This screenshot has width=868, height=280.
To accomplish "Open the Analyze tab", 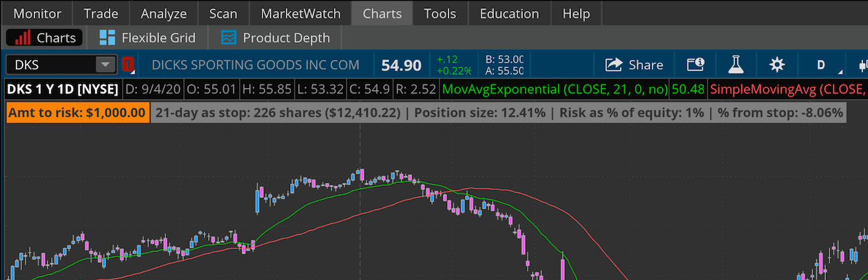I will pos(163,13).
